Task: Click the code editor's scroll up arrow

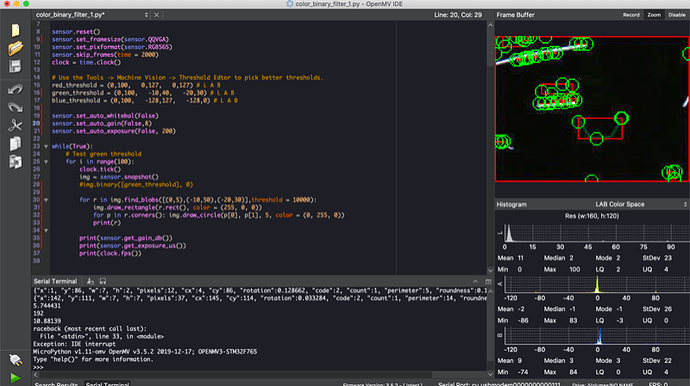Action: click(x=490, y=26)
